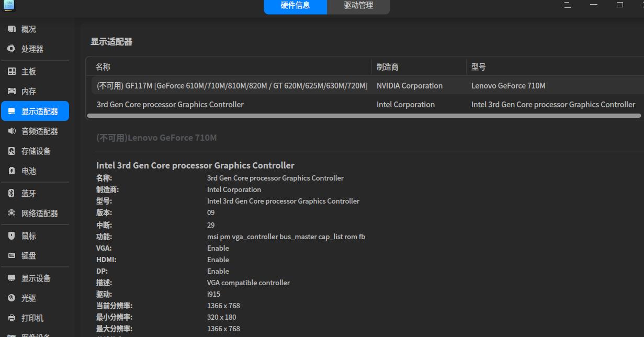Click the 网络适配器 network icon
Screen dimensions: 644x337
pyautogui.click(x=12, y=213)
